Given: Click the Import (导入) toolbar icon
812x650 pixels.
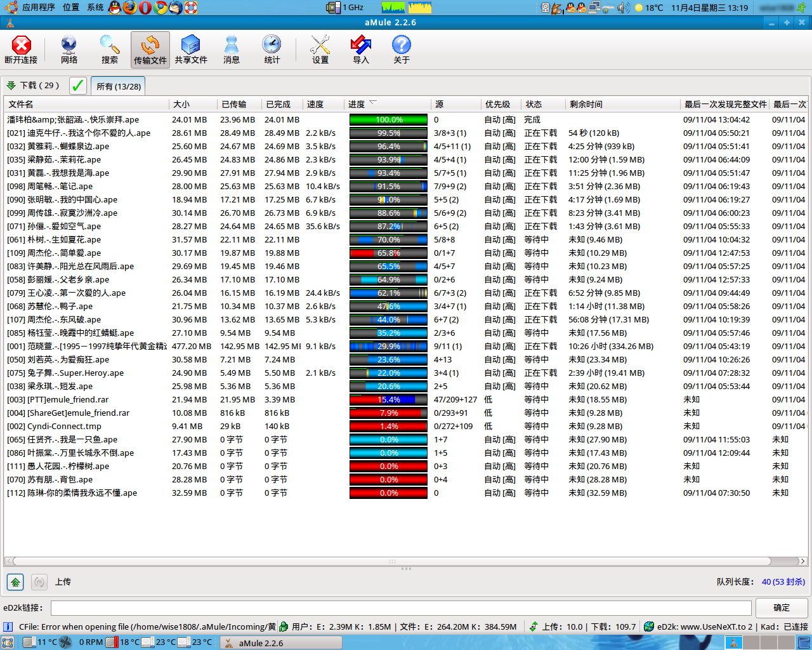Looking at the screenshot, I should 361,50.
